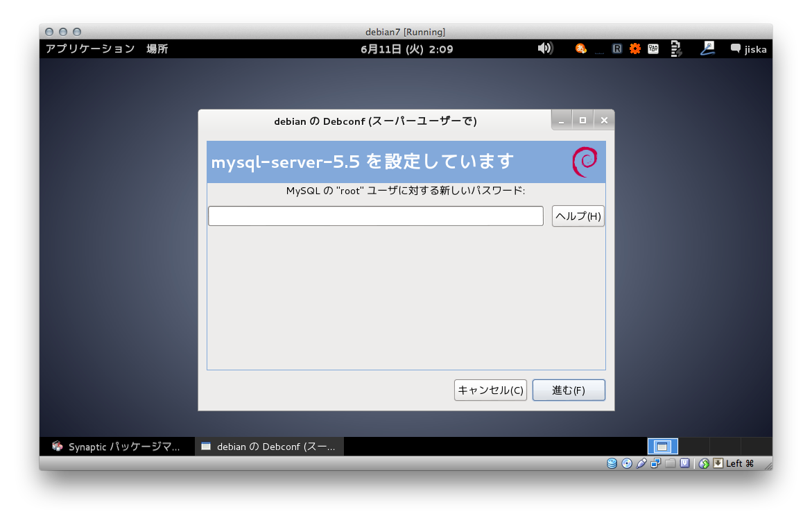Select the active workspace in switcher
This screenshot has width=812, height=525.
click(663, 447)
